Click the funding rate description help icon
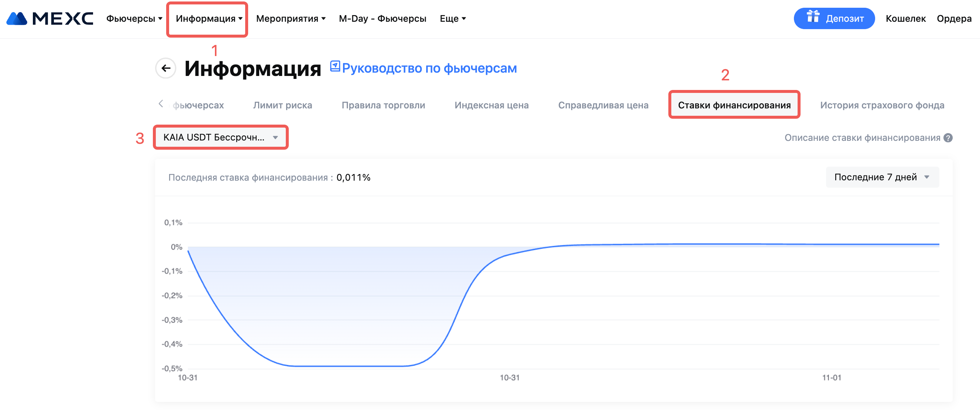 (948, 138)
